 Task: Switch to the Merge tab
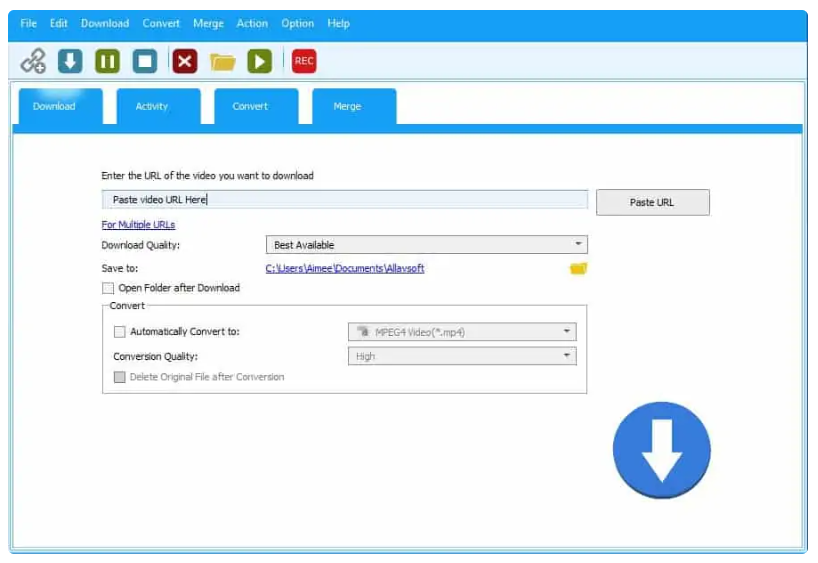[x=354, y=106]
